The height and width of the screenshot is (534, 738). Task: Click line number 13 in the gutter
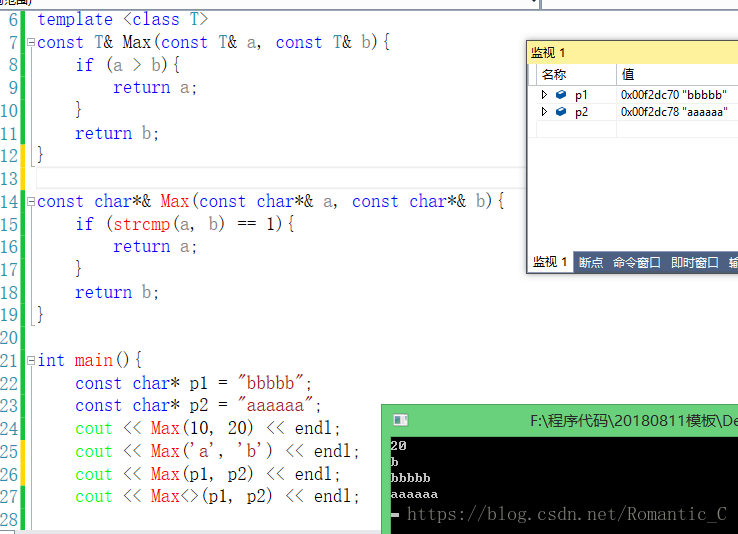tap(9, 179)
